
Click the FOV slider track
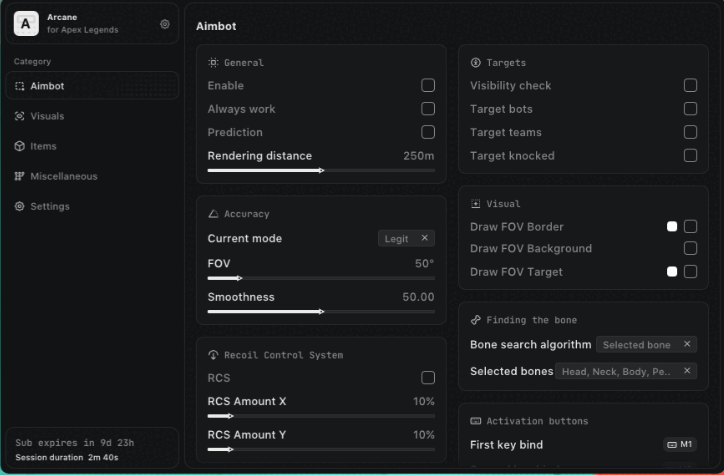tap(321, 278)
